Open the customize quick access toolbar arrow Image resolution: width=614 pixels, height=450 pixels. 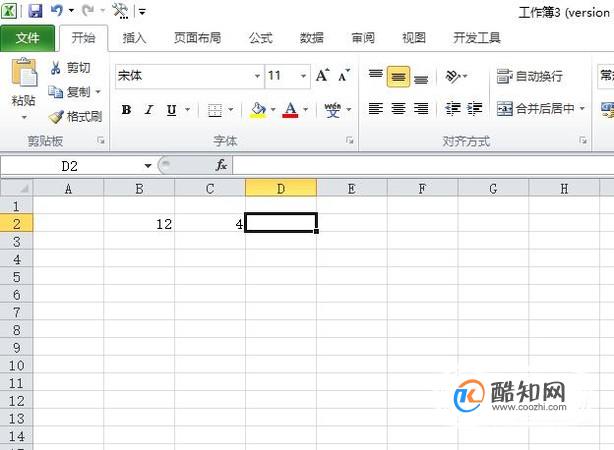143,12
